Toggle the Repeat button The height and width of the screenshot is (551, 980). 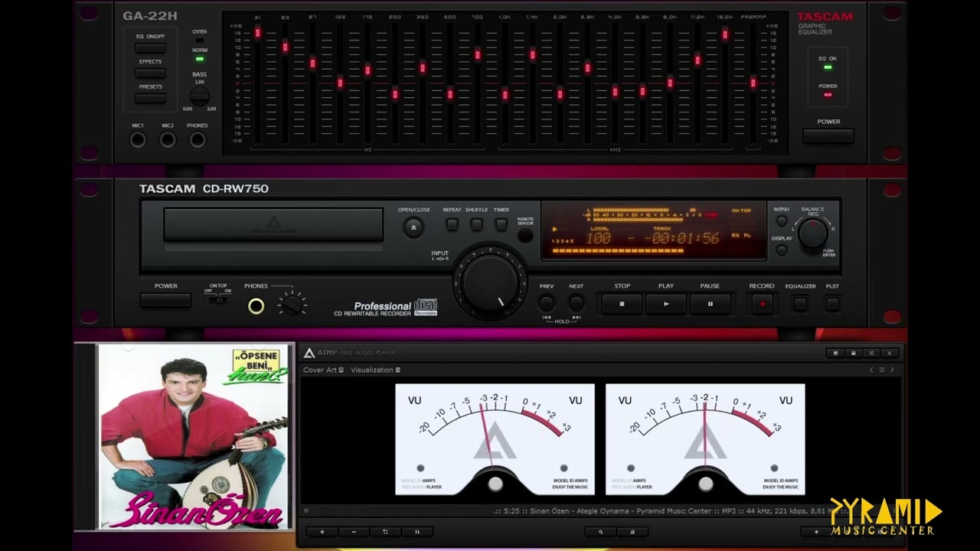point(452,224)
